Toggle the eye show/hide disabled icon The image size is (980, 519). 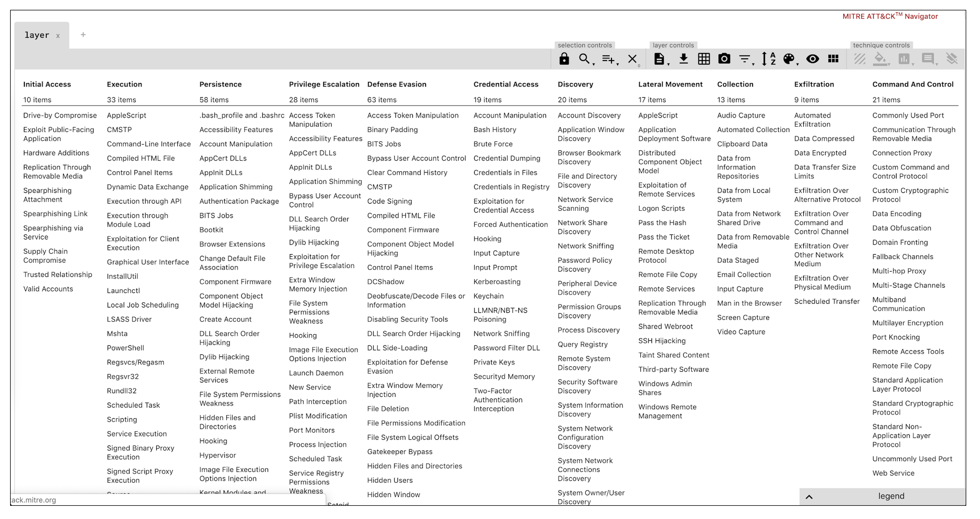(812, 59)
